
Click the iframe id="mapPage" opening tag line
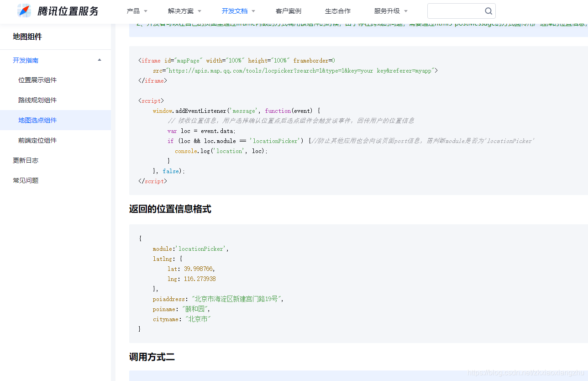[236, 61]
